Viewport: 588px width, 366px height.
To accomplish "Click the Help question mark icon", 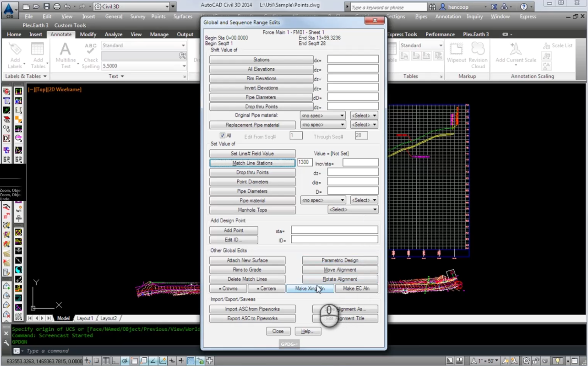I will [x=524, y=7].
